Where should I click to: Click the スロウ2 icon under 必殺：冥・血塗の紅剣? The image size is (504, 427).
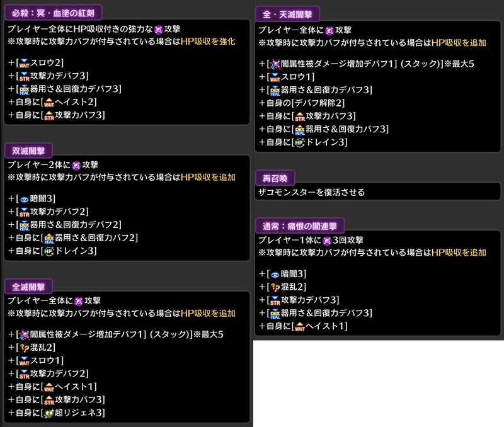pyautogui.click(x=25, y=63)
